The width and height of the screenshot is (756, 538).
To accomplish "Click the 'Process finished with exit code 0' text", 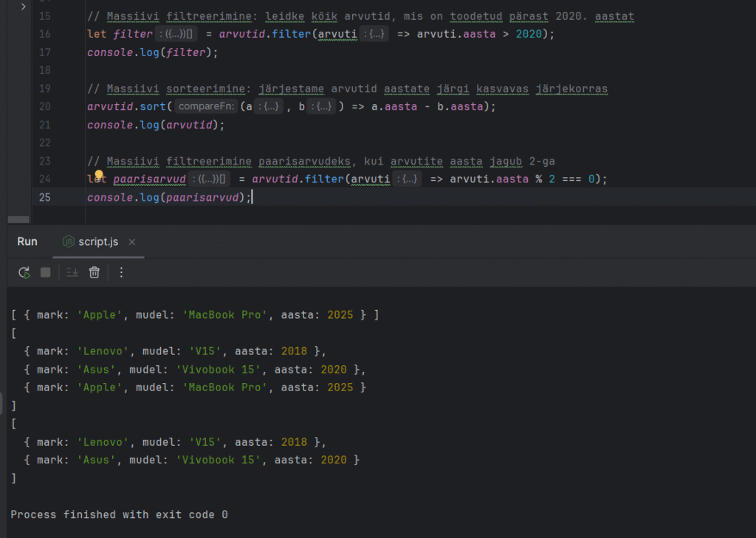I will (119, 514).
